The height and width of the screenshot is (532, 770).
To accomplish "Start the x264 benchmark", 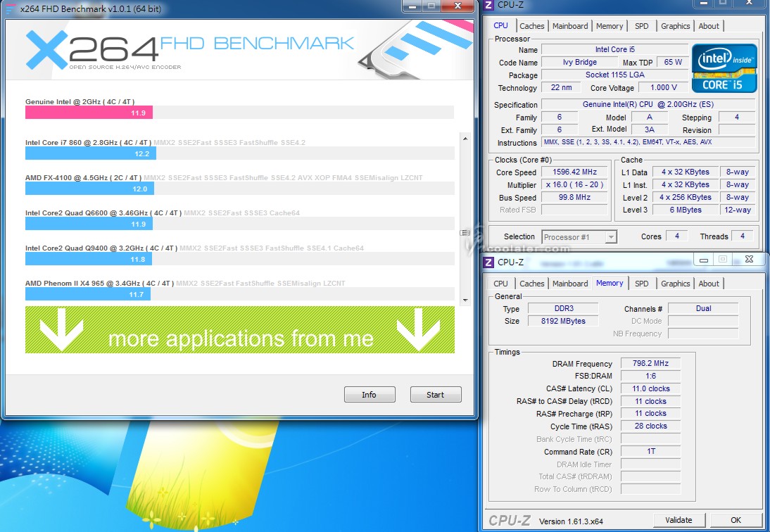I will click(x=436, y=395).
